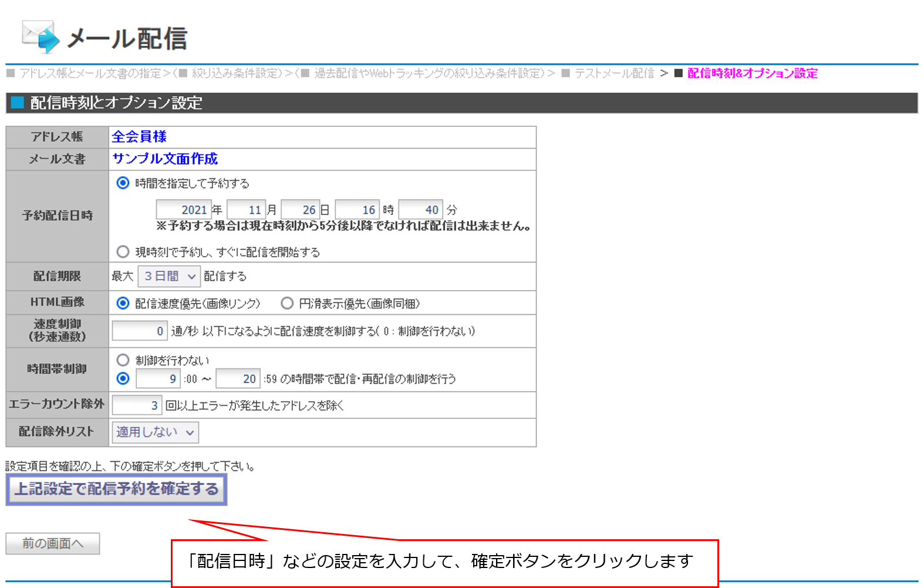Choose 円滑表示優先(画像同梱) radio option
The width and height of the screenshot is (924, 588).
coord(287,303)
